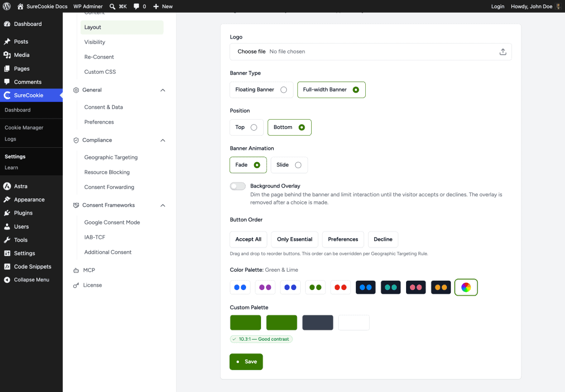Collapse the Consent Frameworks section chevron
Viewport: 565px width, 392px height.
coord(163,206)
